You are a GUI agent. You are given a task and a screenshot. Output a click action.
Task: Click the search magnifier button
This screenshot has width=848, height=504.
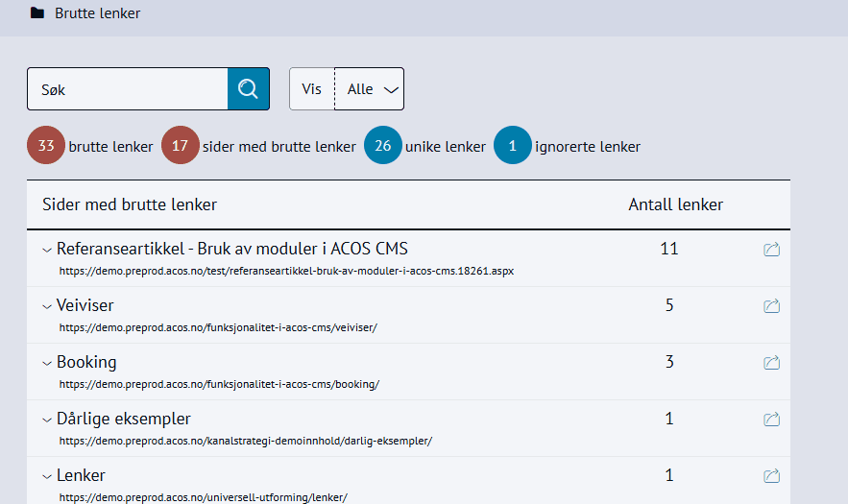(x=249, y=89)
